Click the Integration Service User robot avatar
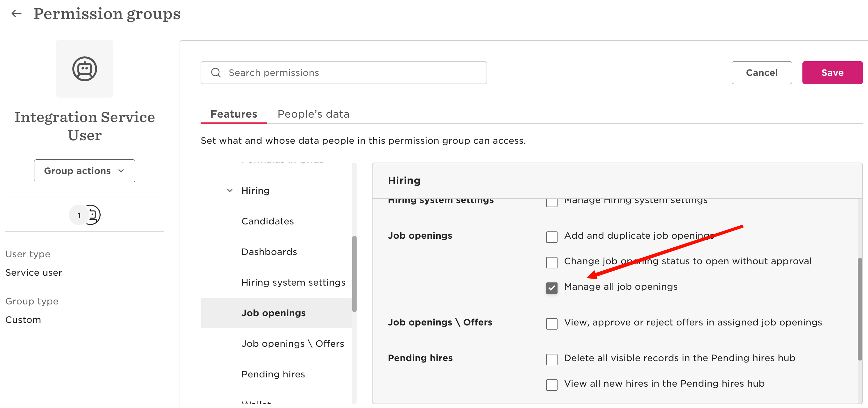Image resolution: width=868 pixels, height=408 pixels. pyautogui.click(x=85, y=69)
